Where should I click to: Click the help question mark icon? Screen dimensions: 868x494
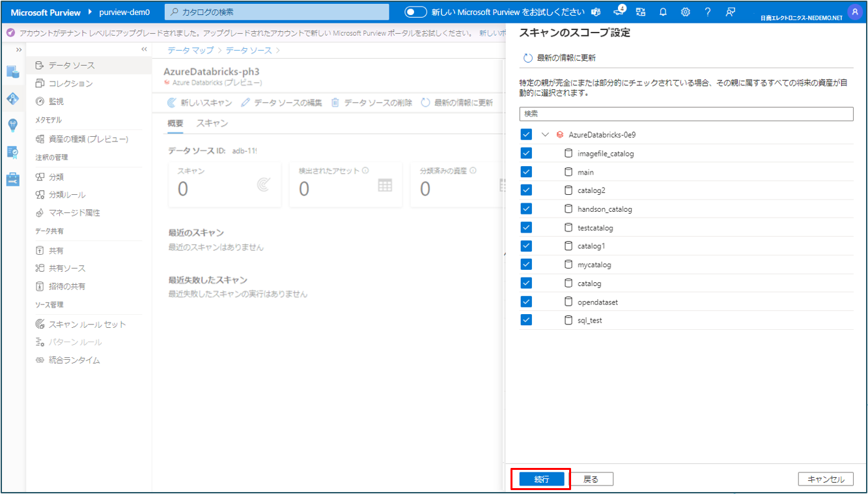point(707,12)
